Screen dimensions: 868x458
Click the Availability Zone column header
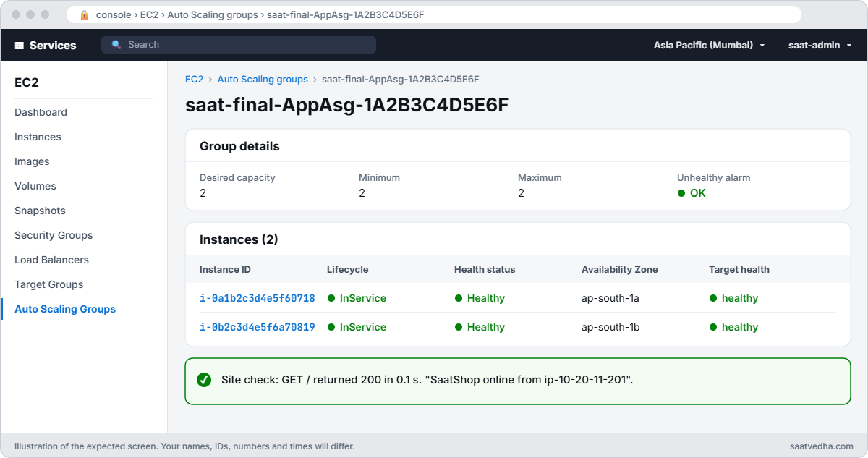click(620, 269)
